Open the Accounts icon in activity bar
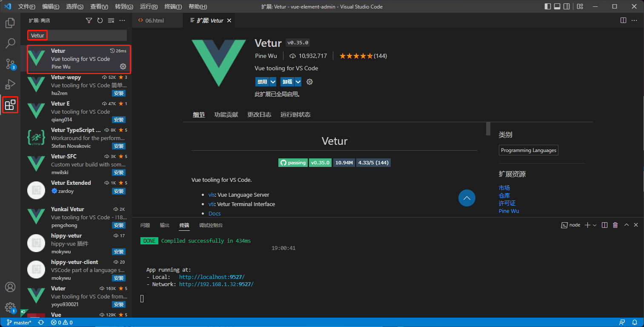The height and width of the screenshot is (327, 644). [10, 287]
